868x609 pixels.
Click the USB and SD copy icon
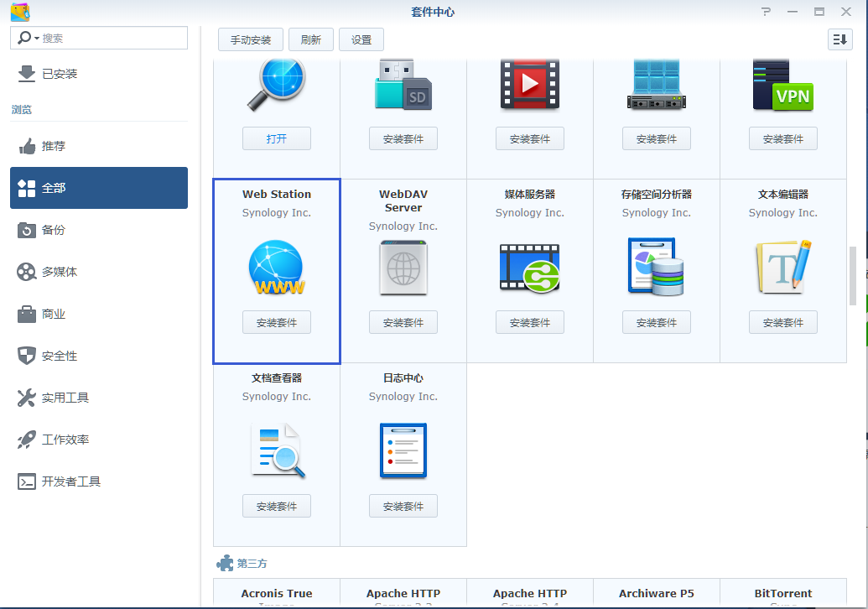pos(403,86)
